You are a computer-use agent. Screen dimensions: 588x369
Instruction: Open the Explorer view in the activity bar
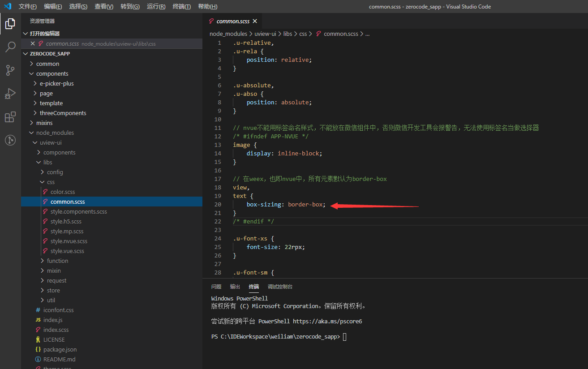10,24
